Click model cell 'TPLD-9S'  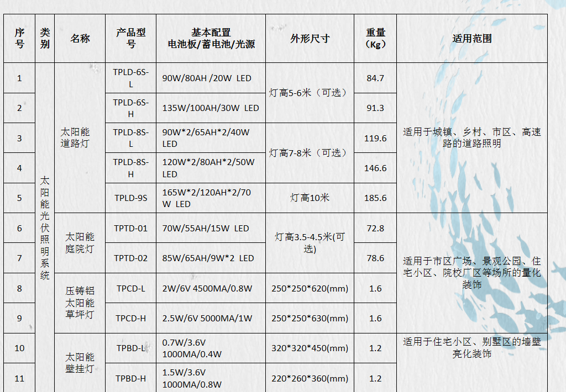(130, 198)
